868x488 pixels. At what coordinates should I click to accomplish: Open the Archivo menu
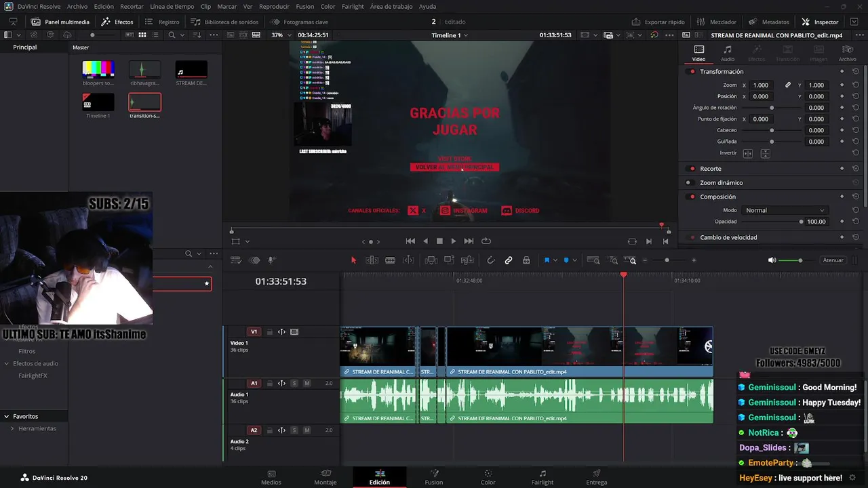[x=77, y=6]
